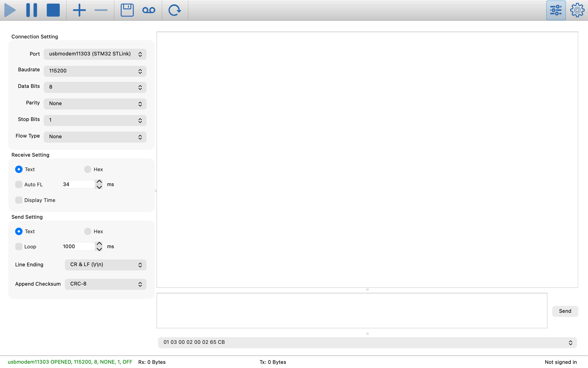
Task: Decrease the Auto FL milliseconds value
Action: coord(99,187)
